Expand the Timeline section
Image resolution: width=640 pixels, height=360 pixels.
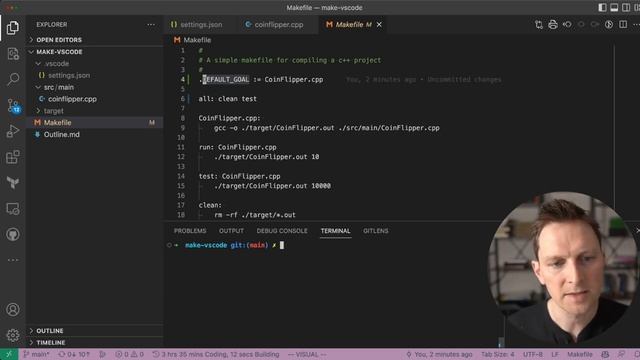point(95,342)
